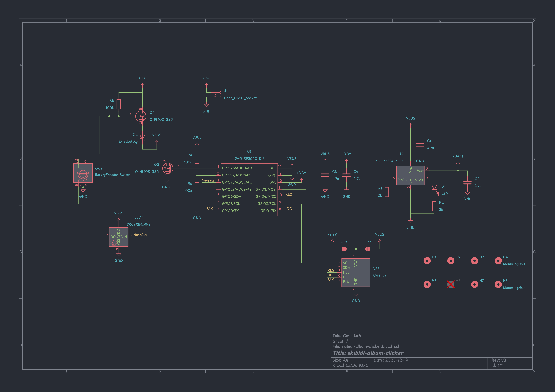Select the H1 mounting hole symbol
The height and width of the screenshot is (392, 555).
(427, 261)
